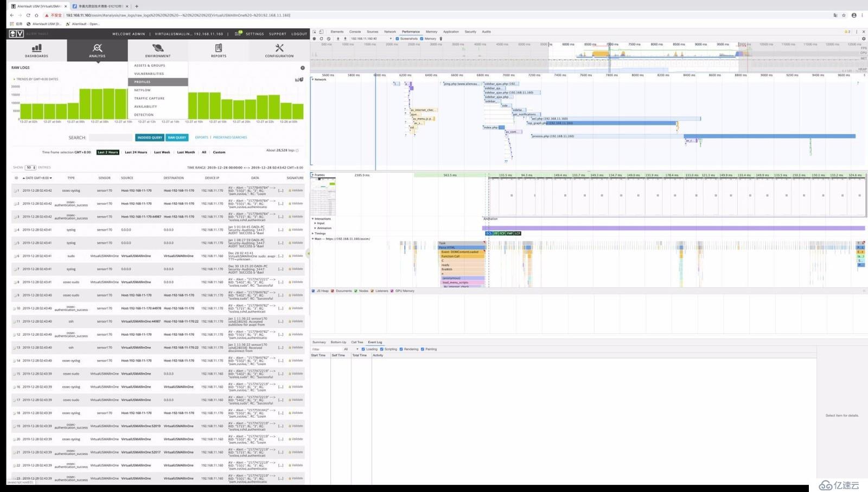Viewport: 868px width, 492px height.
Task: Save the profile with the download arrow icon
Action: (345, 39)
